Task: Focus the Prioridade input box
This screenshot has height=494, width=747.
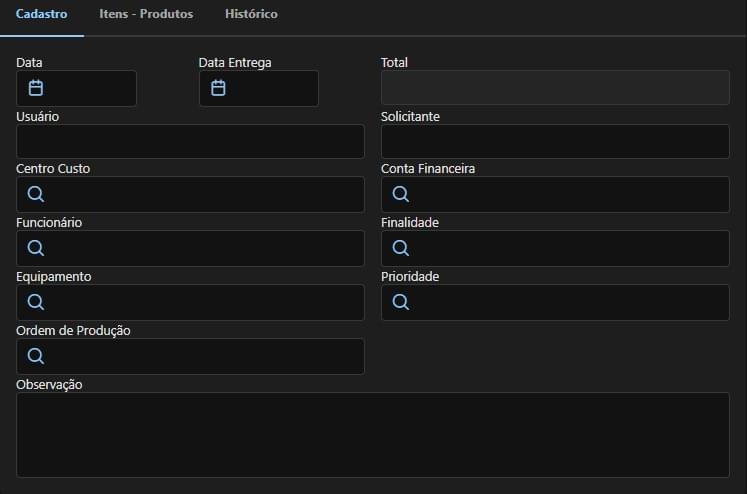Action: click(x=555, y=302)
